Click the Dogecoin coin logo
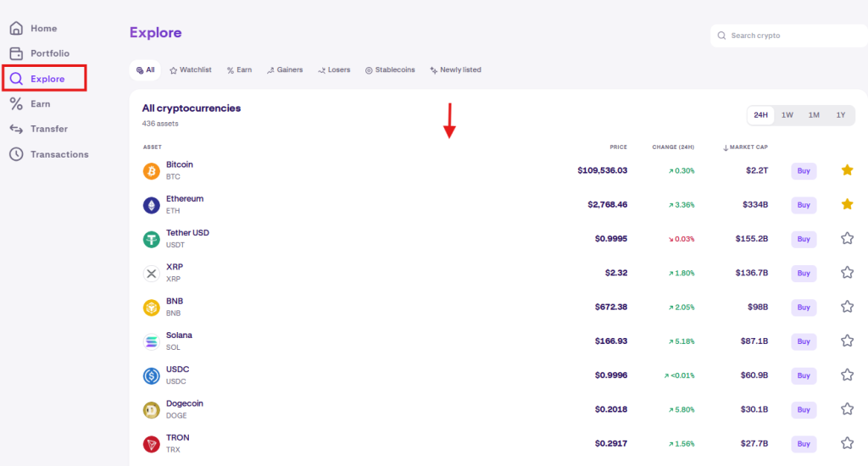Viewport: 868px width, 466px height. [x=151, y=409]
